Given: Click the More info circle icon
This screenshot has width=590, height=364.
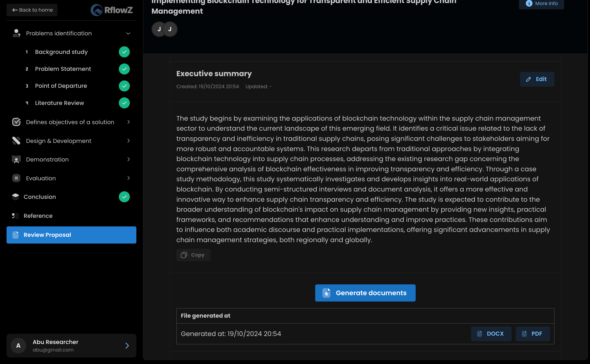Looking at the screenshot, I should coord(529,3).
